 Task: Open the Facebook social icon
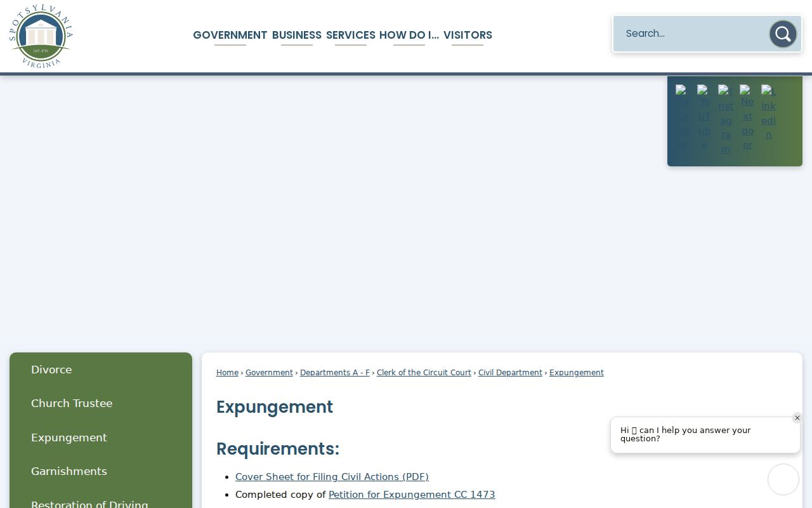coord(683,117)
